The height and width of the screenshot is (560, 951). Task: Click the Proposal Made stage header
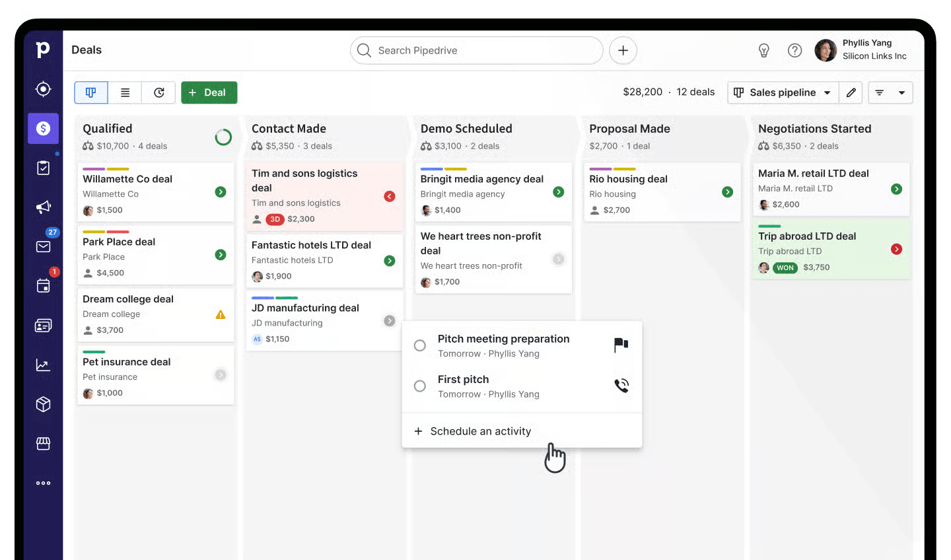[662, 137]
